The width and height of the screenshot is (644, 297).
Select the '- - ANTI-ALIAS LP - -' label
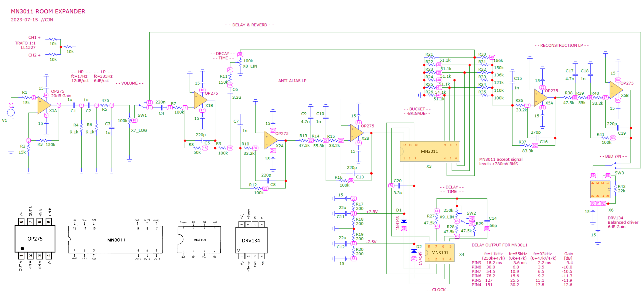point(292,81)
